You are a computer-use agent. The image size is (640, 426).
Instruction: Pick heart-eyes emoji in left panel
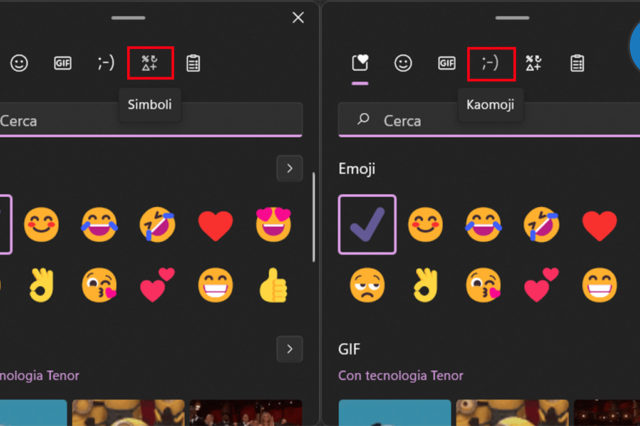click(273, 224)
